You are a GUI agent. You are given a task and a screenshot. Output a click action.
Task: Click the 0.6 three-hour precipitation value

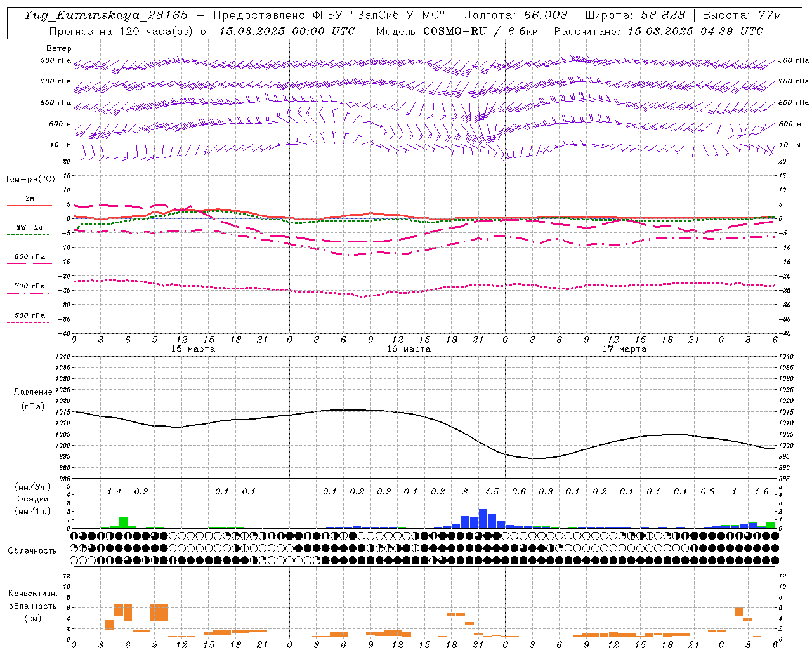click(519, 492)
